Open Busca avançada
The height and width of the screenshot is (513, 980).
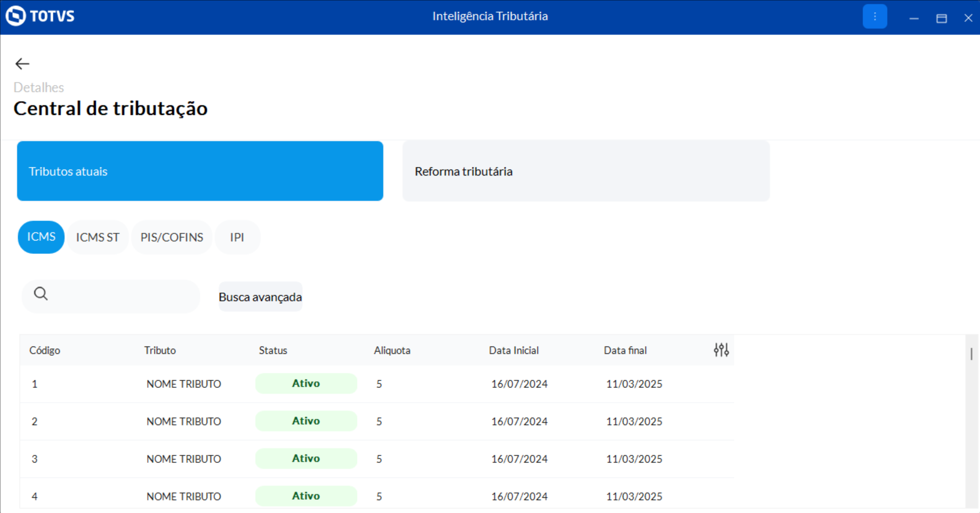point(260,297)
